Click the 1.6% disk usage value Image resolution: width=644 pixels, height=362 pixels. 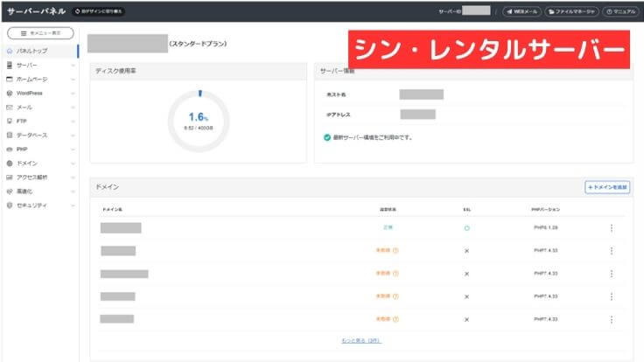(x=199, y=117)
